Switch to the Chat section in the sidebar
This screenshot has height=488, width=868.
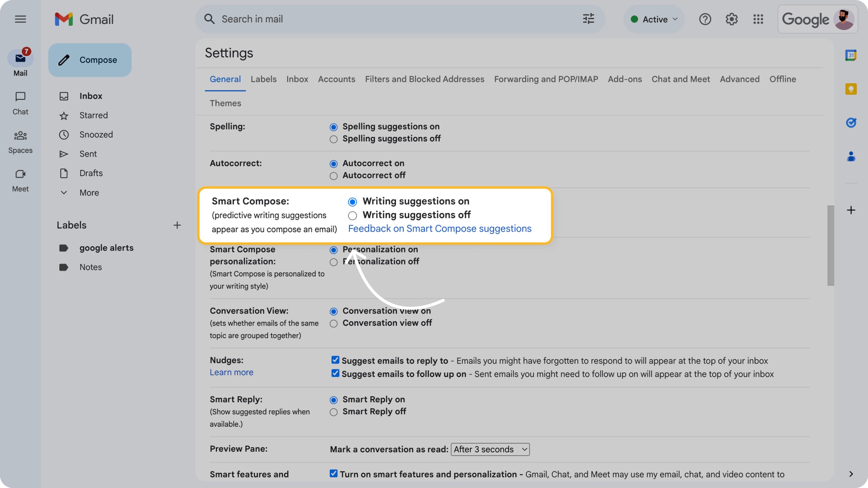coord(20,103)
